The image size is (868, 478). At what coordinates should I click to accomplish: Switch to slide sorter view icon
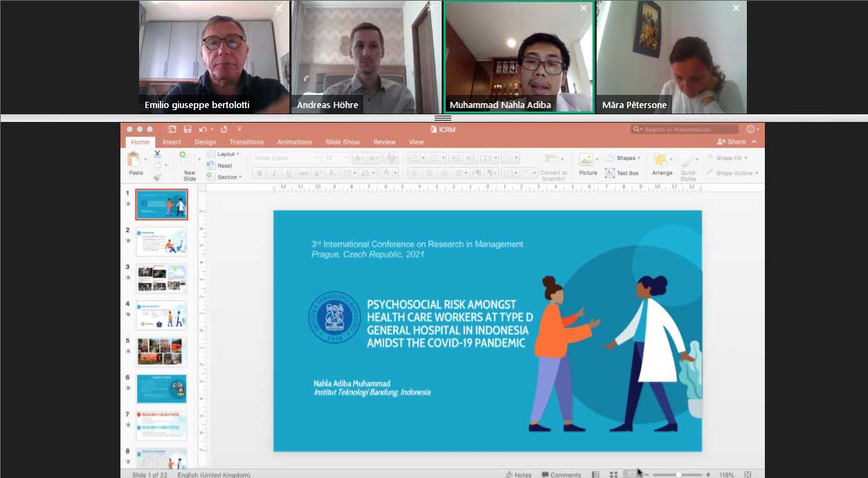pyautogui.click(x=613, y=475)
